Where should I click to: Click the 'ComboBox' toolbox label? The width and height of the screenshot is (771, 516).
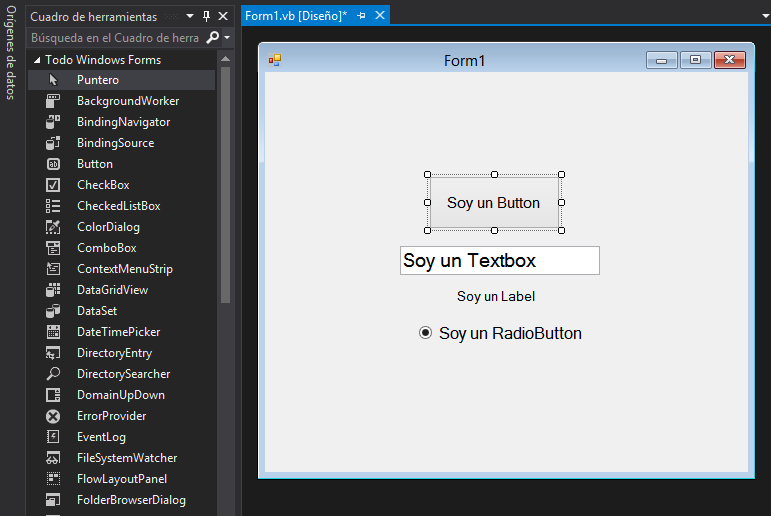pyautogui.click(x=107, y=248)
